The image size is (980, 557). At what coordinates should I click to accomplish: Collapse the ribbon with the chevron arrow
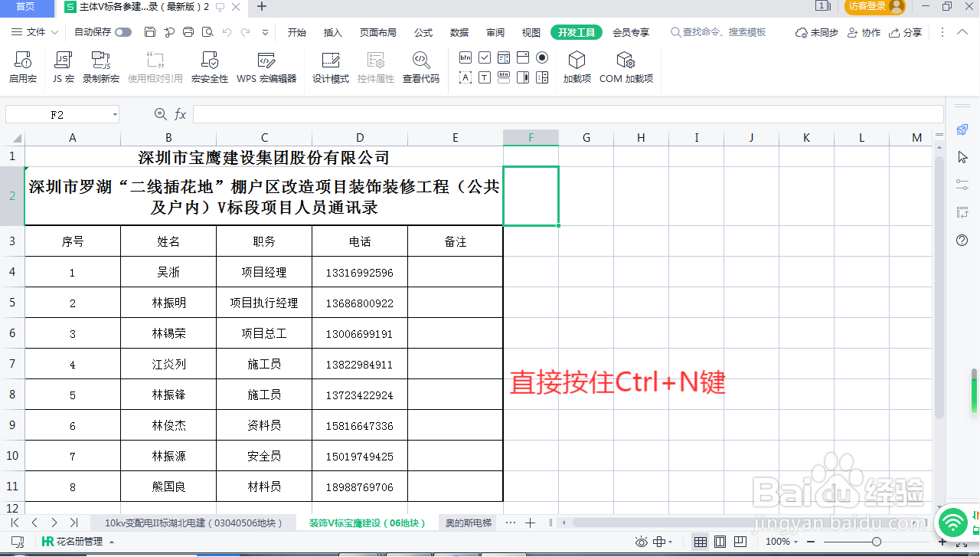click(x=962, y=32)
